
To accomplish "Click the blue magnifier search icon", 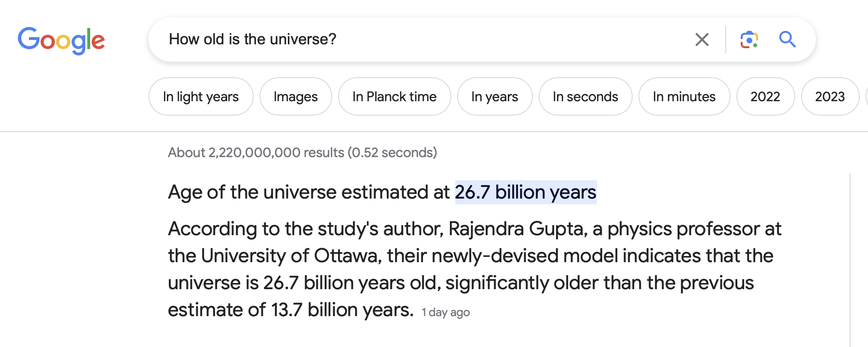I will (x=787, y=40).
